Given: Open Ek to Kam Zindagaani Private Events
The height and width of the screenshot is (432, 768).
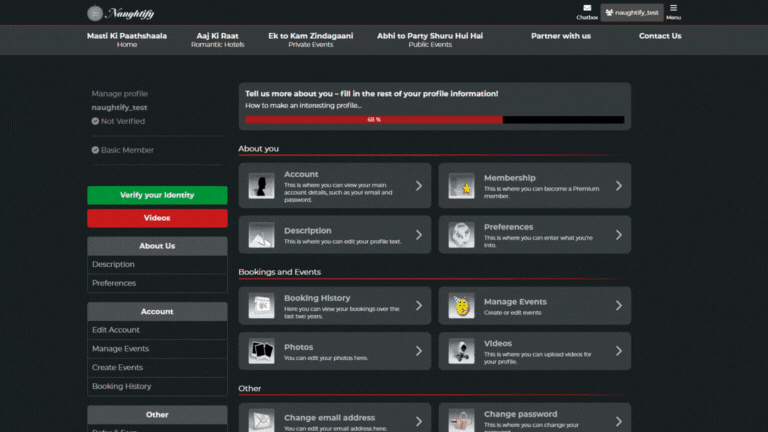Looking at the screenshot, I should click(311, 40).
